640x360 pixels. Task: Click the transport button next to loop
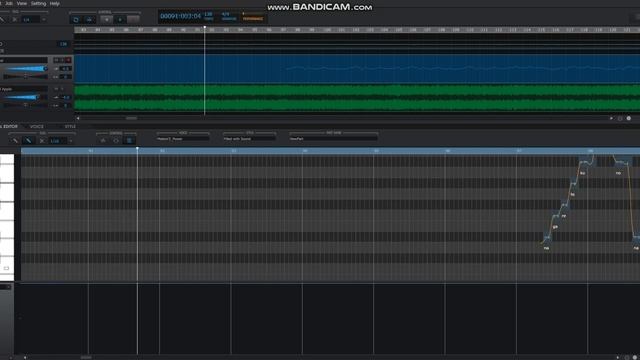point(89,20)
